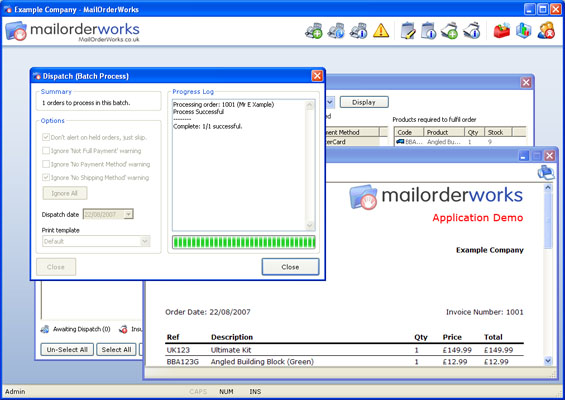Click the Qty column header in products list
The image size is (565, 400).
click(x=475, y=132)
